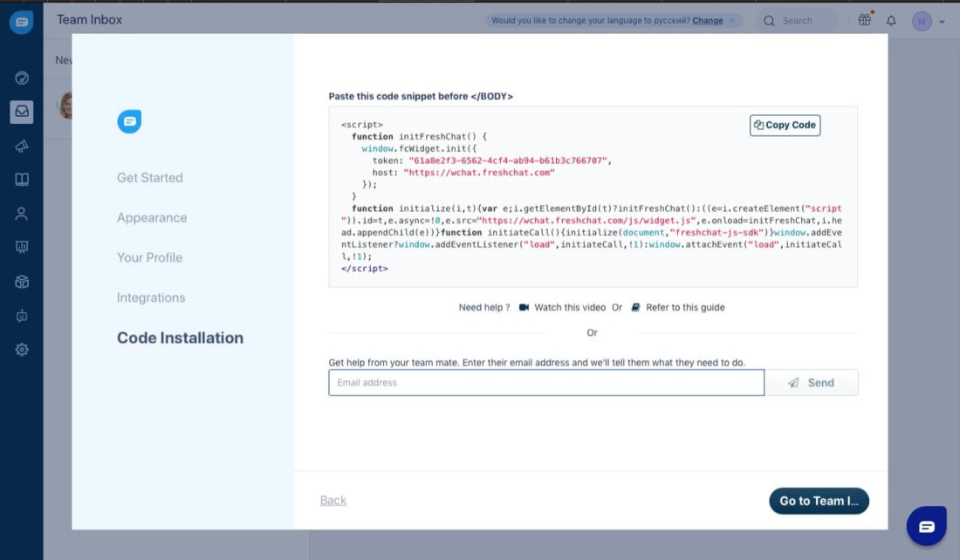Click the Go to Team Inbox button

pyautogui.click(x=818, y=501)
